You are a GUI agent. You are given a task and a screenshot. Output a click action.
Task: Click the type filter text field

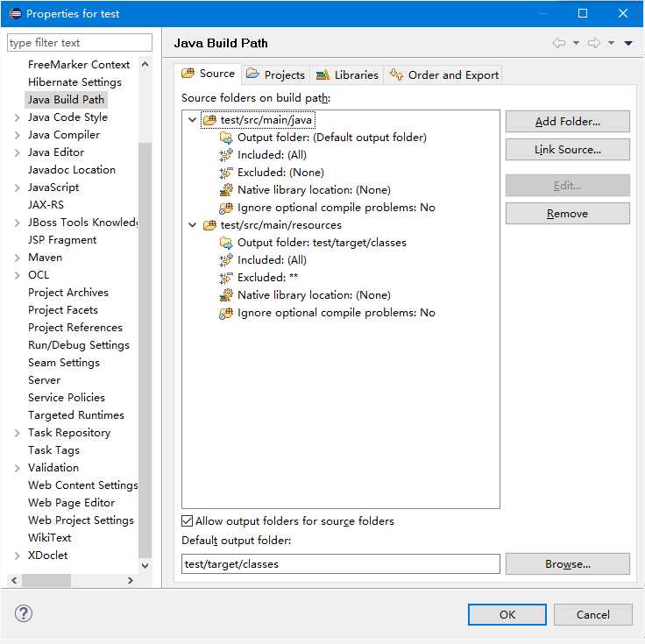[x=80, y=43]
